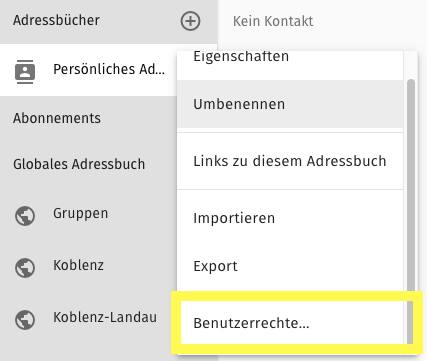
Task: Open Links zu diesem Adressbuch
Action: 290,161
